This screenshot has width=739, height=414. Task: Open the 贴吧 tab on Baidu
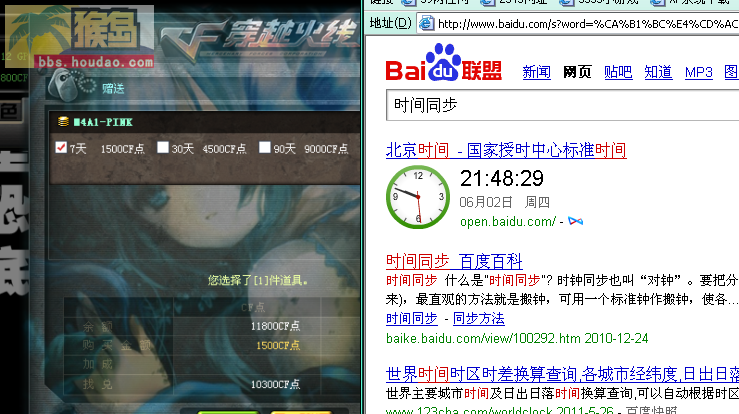point(618,72)
